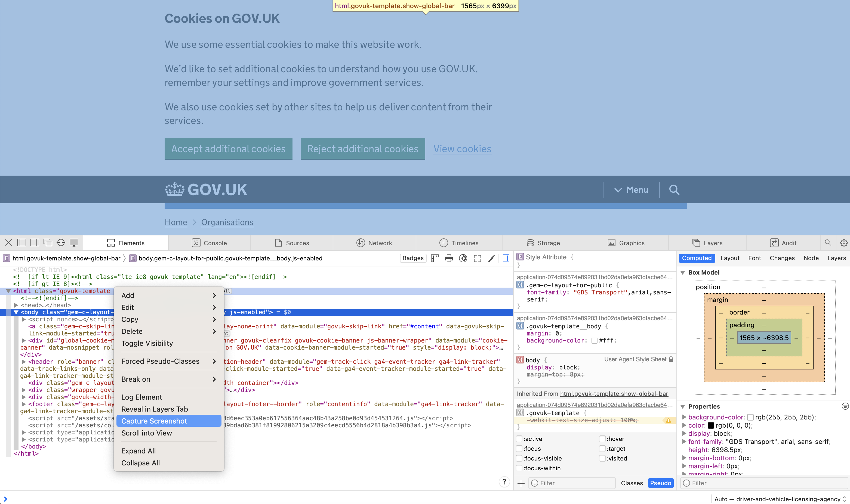Click the GOV.UK crown logo
The image size is (850, 504).
click(x=174, y=189)
